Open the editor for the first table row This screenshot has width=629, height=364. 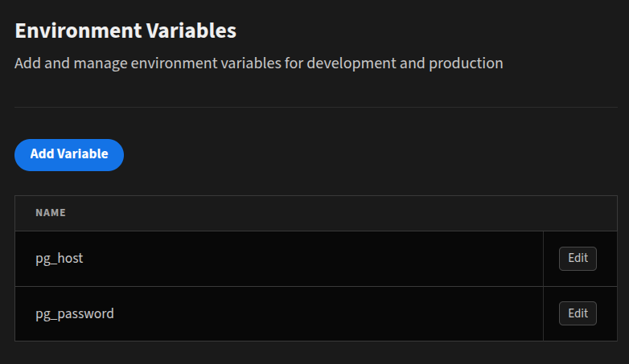click(x=578, y=259)
